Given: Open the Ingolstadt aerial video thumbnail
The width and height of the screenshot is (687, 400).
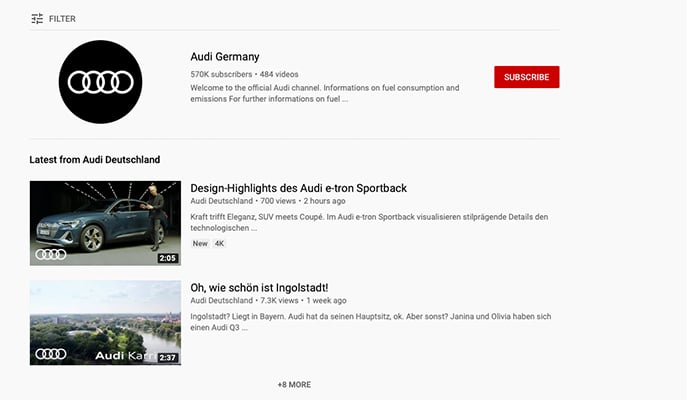Looking at the screenshot, I should (x=105, y=322).
